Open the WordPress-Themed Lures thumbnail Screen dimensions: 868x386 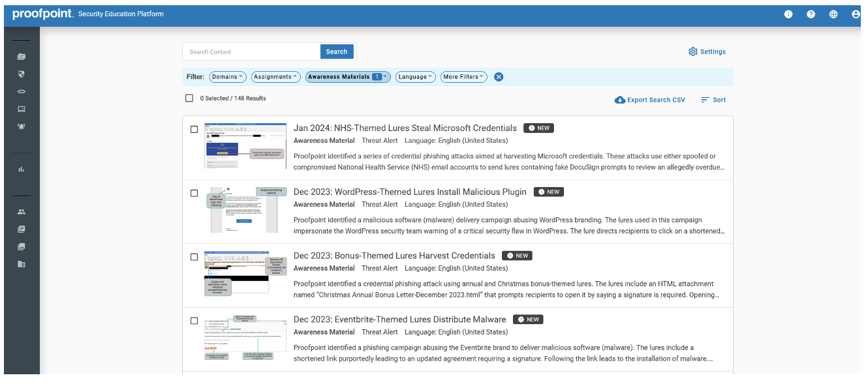(245, 209)
